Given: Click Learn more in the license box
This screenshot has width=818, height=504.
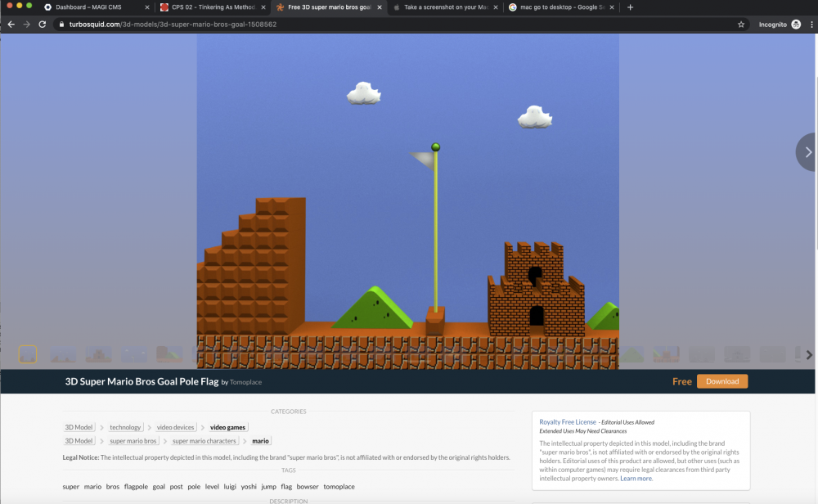Looking at the screenshot, I should pos(636,479).
